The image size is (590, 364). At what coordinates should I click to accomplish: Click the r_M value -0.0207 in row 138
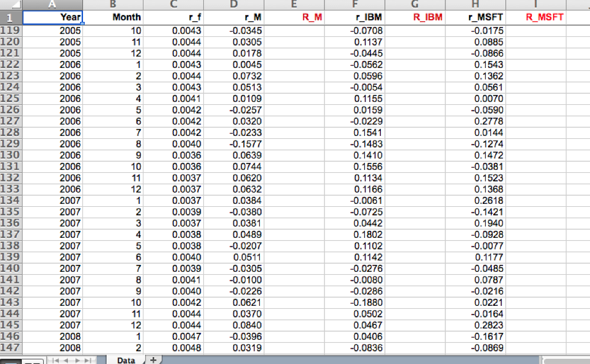[x=245, y=246]
